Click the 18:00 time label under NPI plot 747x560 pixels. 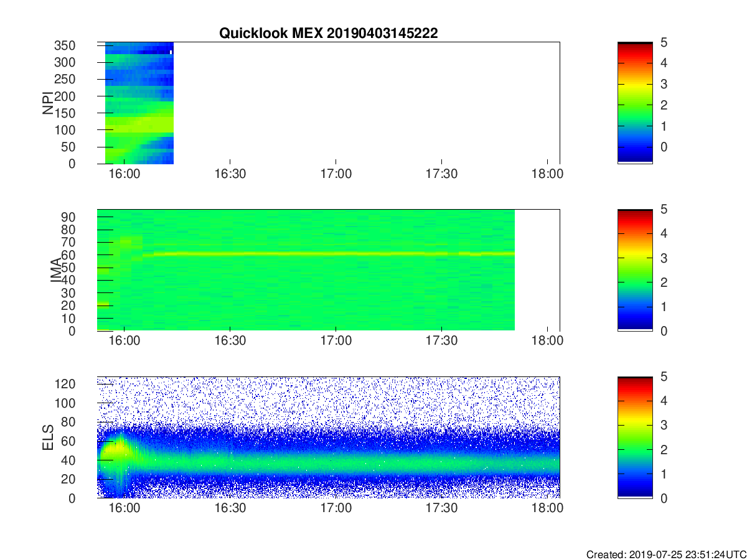[548, 174]
